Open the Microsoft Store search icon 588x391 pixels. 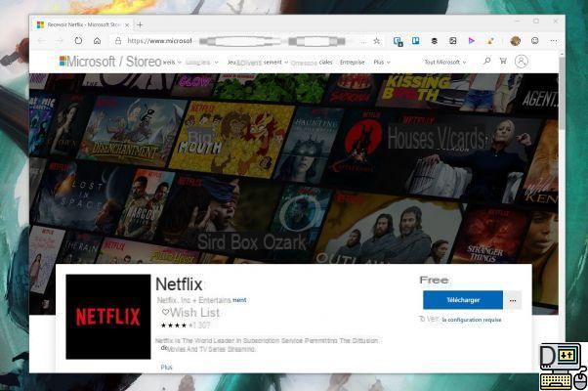tap(486, 61)
